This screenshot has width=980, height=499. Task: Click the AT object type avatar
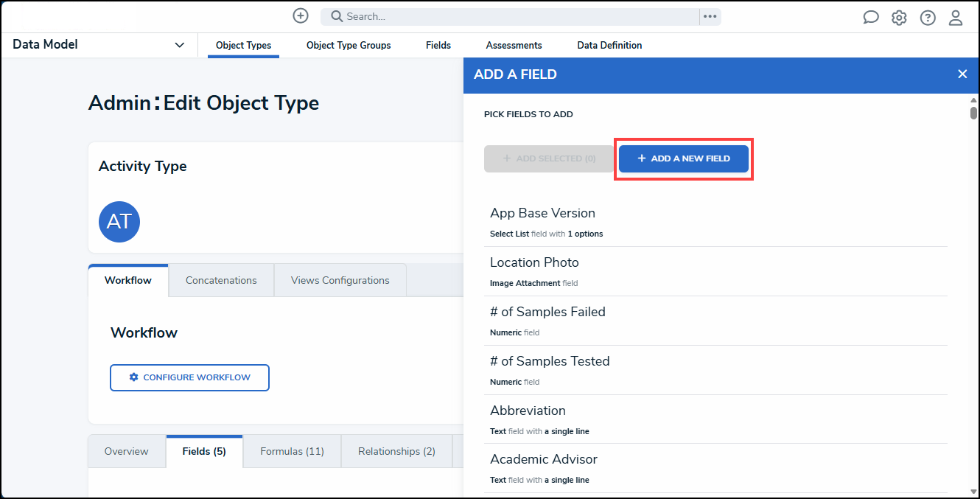(x=119, y=222)
